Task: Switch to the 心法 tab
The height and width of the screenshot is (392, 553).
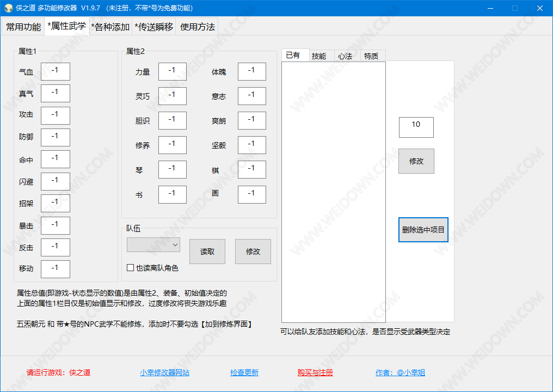Action: click(x=347, y=56)
